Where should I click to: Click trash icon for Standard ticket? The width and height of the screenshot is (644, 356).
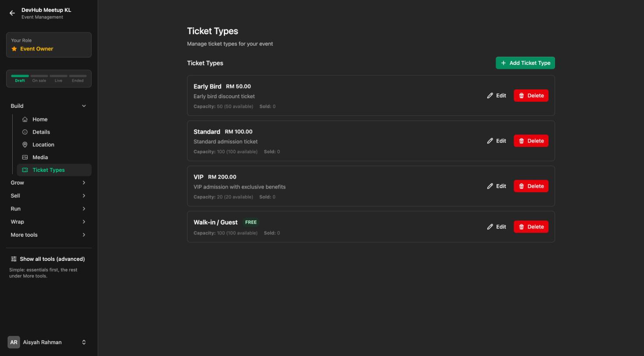(521, 141)
